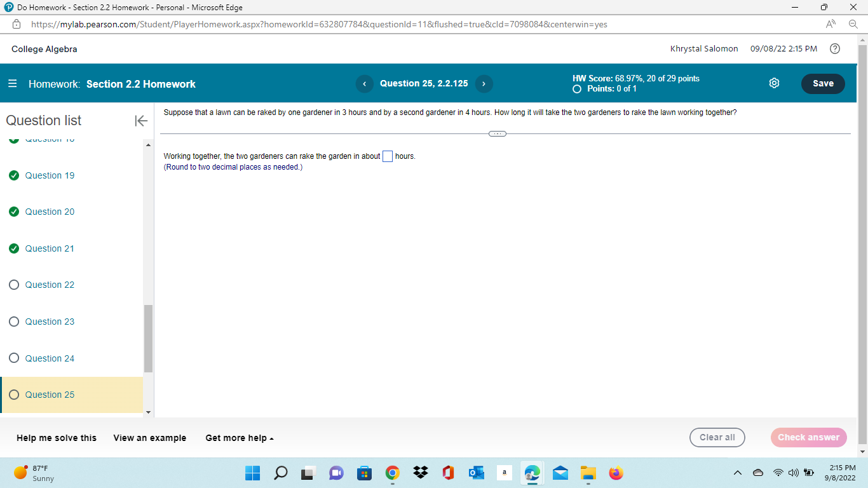
Task: Click the question list scrollbar thumb
Action: [x=148, y=338]
